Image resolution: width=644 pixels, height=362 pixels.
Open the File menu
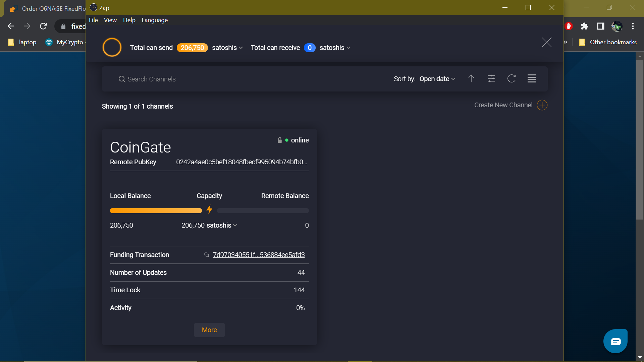(x=93, y=20)
